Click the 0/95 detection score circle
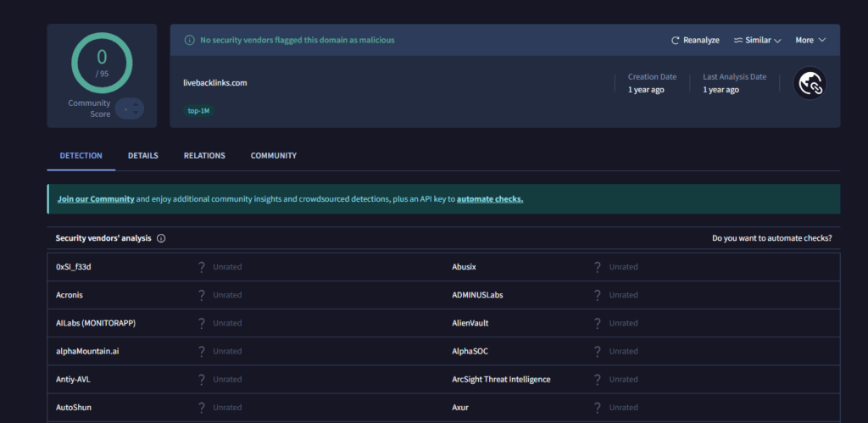Viewport: 868px width, 423px height. (x=102, y=62)
